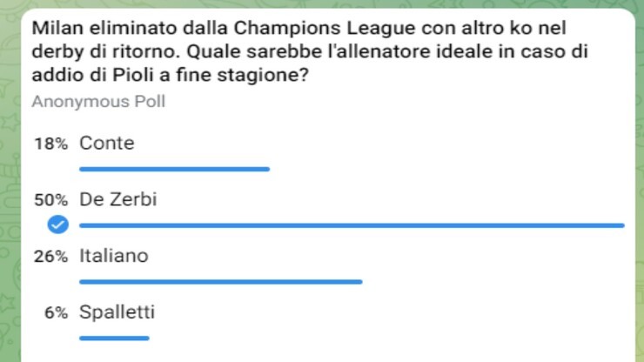Click the Spalletti result progress bar
This screenshot has width=644, height=362.
click(114, 338)
